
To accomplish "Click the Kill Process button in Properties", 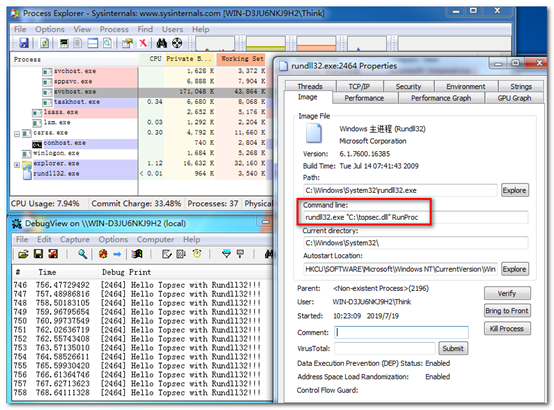I will point(507,328).
